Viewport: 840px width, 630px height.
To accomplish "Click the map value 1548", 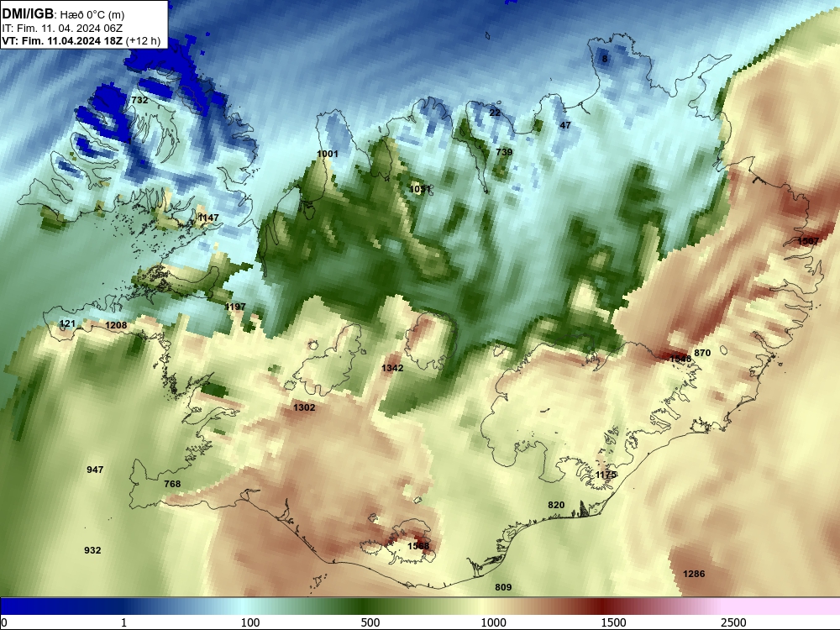I will (x=680, y=359).
